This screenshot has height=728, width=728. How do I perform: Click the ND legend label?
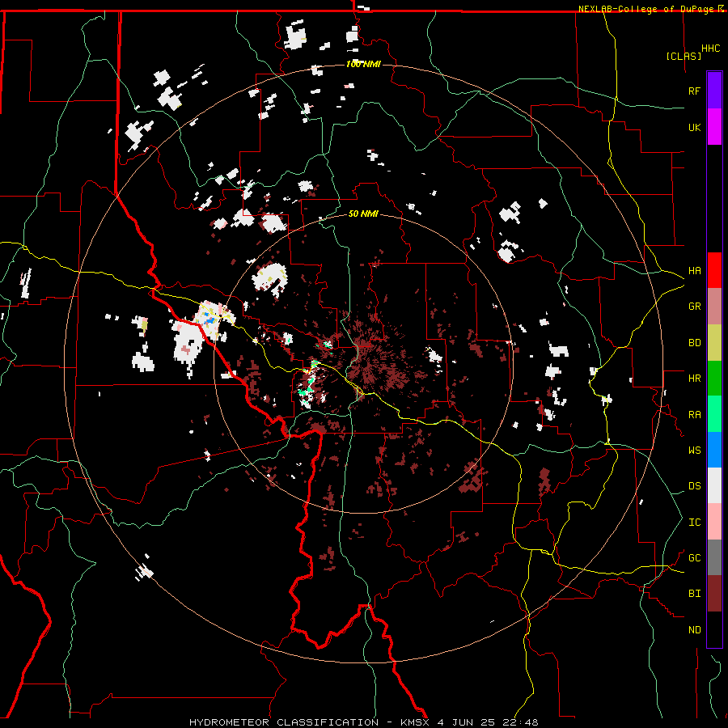[x=694, y=630]
